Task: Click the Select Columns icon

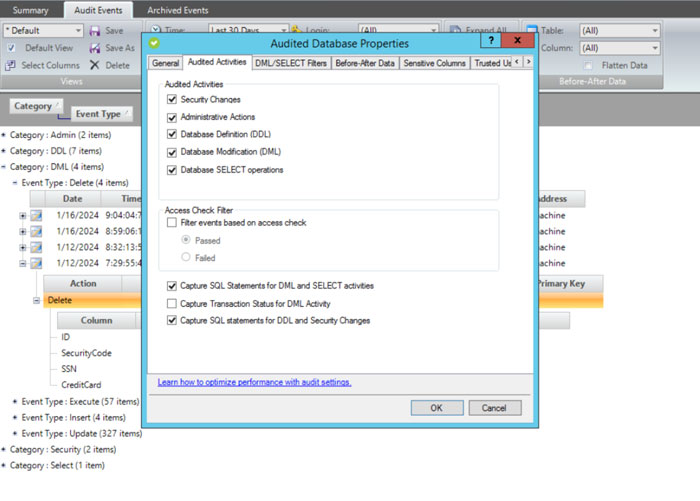Action: [11, 65]
